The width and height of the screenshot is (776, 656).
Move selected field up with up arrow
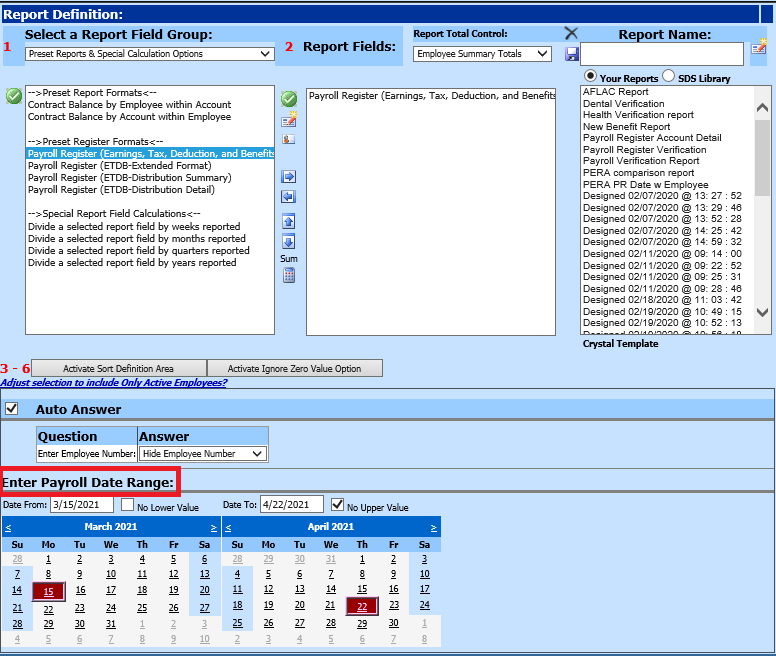[x=288, y=222]
